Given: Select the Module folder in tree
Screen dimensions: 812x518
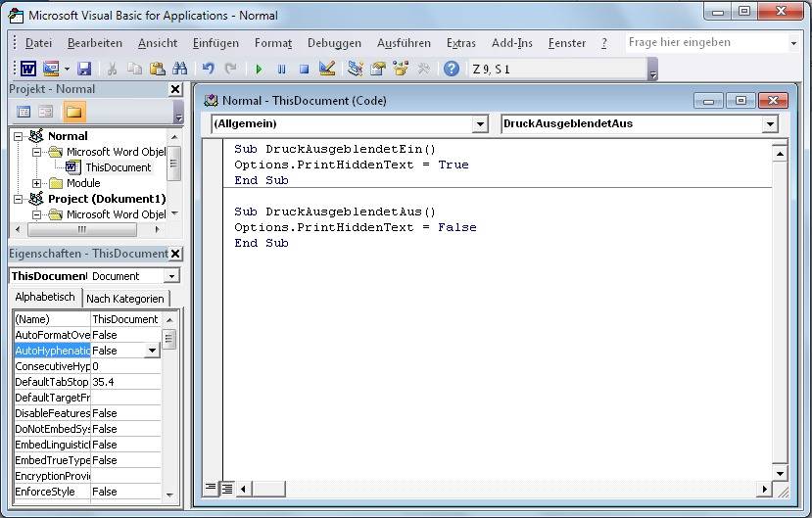Looking at the screenshot, I should pyautogui.click(x=83, y=183).
